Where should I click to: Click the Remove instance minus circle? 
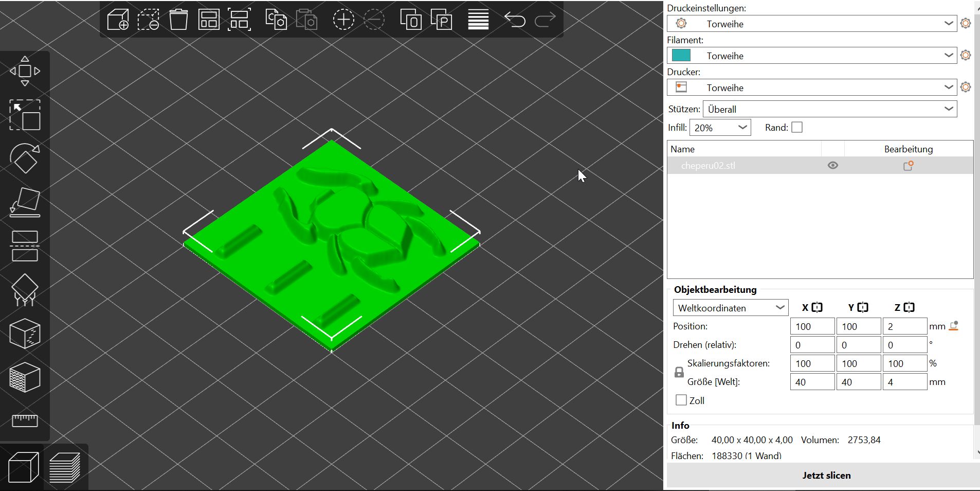pyautogui.click(x=374, y=20)
